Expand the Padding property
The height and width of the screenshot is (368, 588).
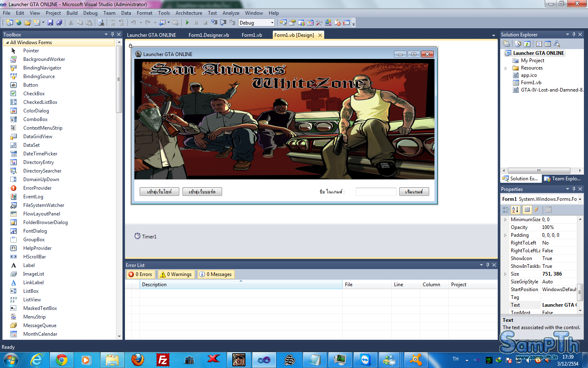coord(505,235)
